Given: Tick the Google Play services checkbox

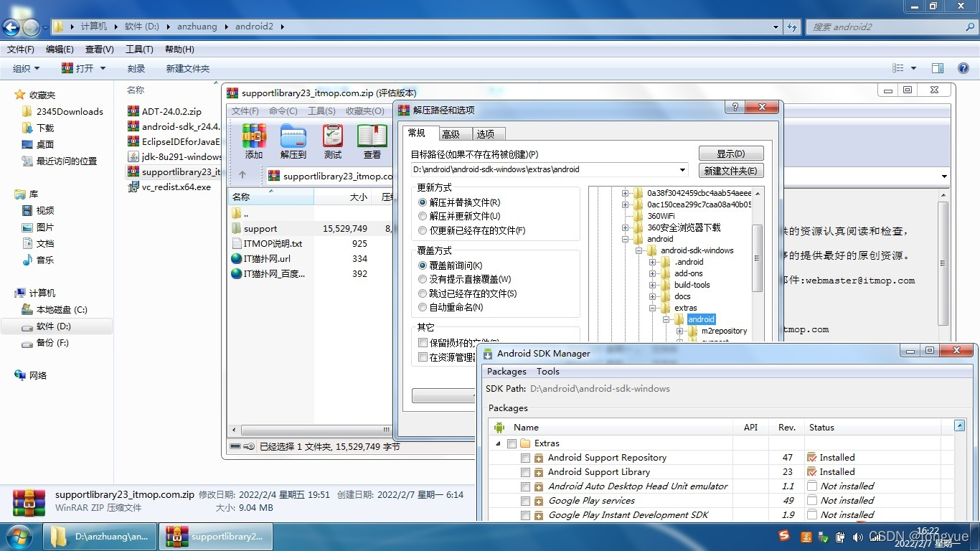Looking at the screenshot, I should click(x=526, y=501).
